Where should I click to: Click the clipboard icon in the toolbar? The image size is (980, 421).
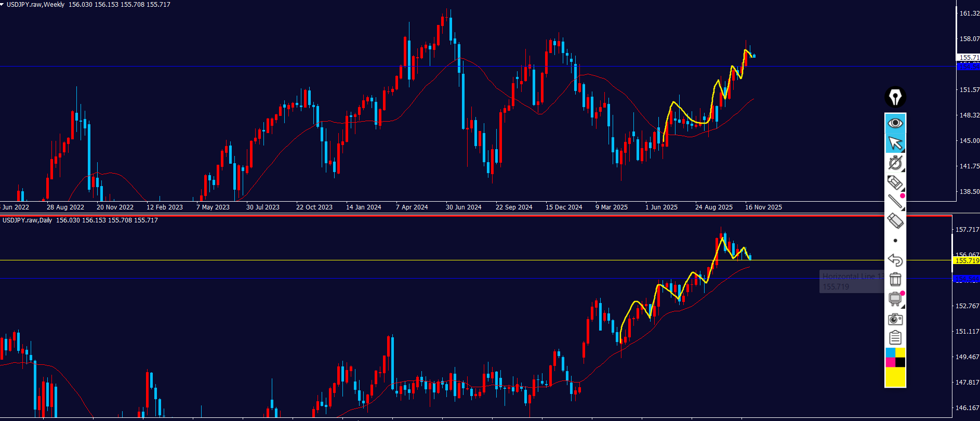[x=895, y=338]
